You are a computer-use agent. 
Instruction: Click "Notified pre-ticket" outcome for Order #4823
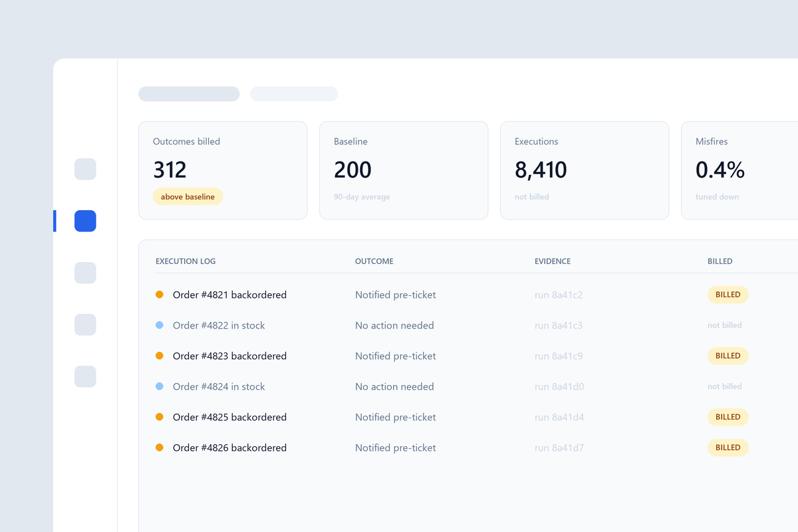[x=396, y=356]
